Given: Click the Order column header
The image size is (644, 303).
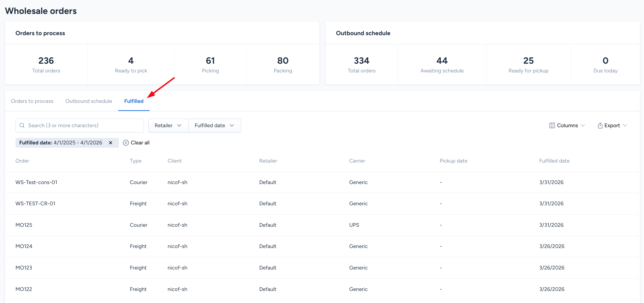Looking at the screenshot, I should coord(22,161).
